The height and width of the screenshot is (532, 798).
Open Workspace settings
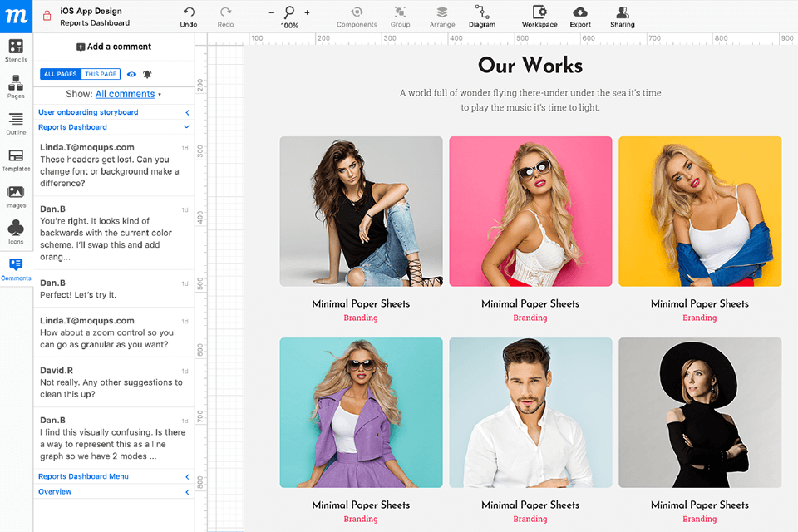[539, 17]
